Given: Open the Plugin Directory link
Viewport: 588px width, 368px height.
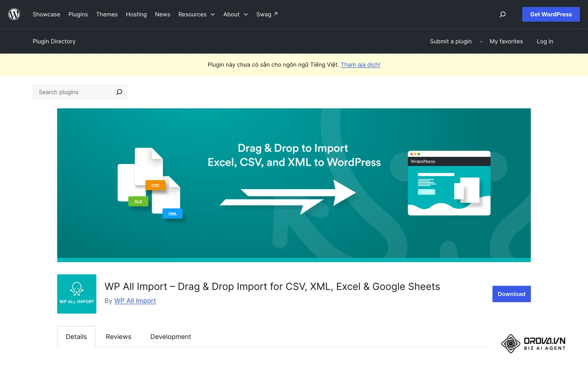Looking at the screenshot, I should (x=54, y=41).
